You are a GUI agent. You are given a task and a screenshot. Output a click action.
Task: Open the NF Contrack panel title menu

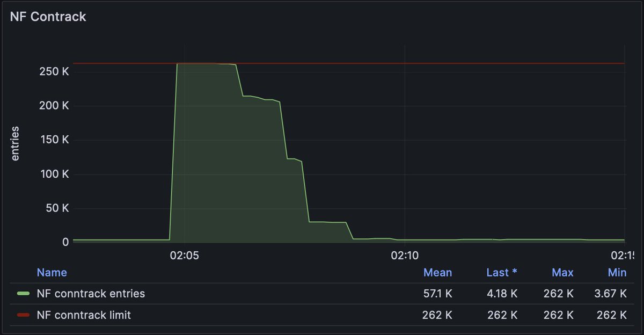pyautogui.click(x=47, y=17)
